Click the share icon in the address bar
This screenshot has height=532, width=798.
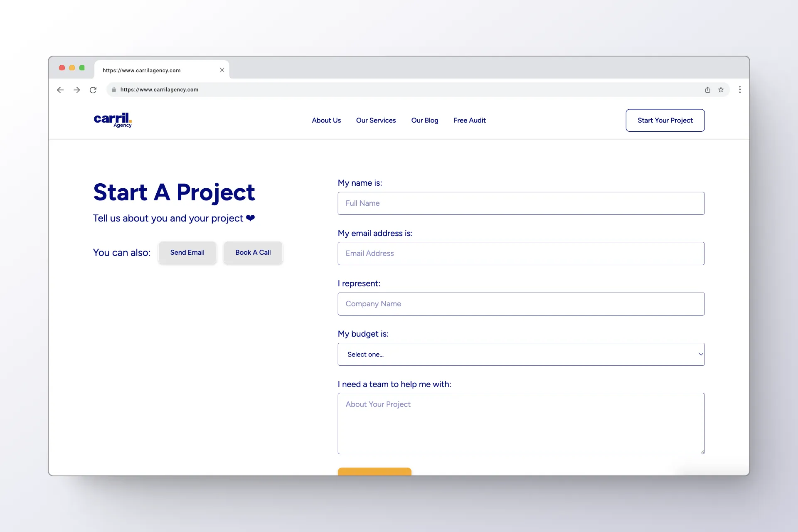707,90
